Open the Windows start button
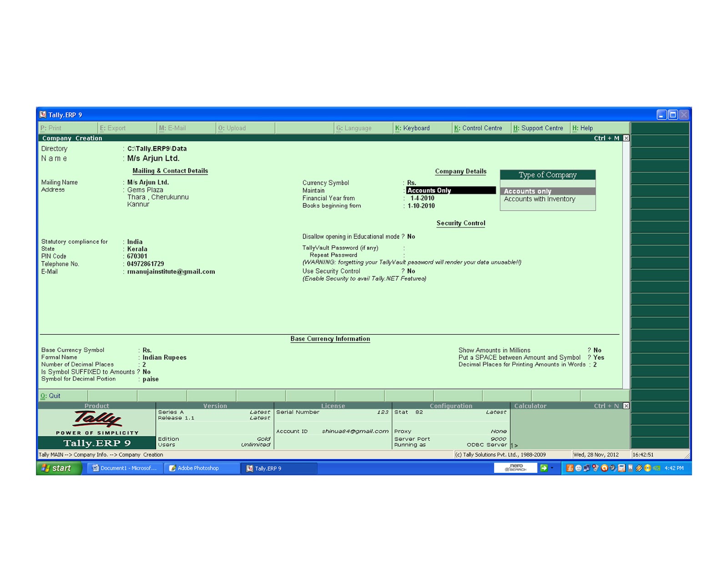 [x=59, y=468]
